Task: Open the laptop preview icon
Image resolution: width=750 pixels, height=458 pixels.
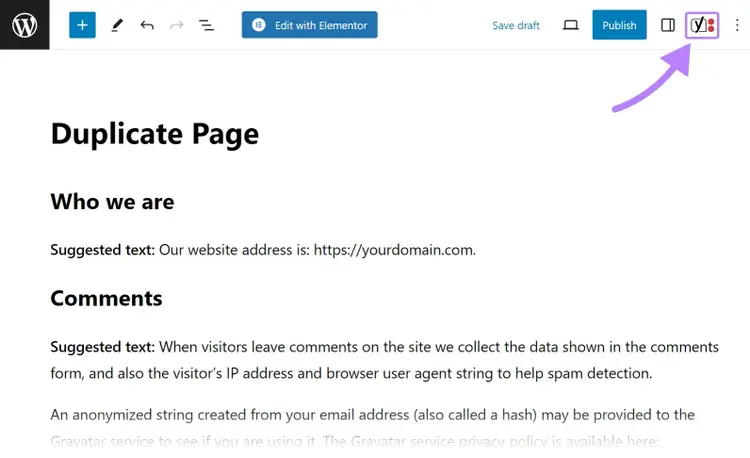Action: [570, 25]
